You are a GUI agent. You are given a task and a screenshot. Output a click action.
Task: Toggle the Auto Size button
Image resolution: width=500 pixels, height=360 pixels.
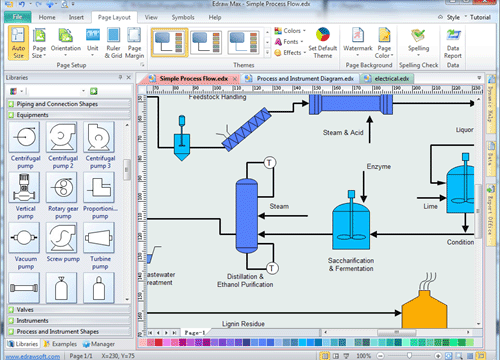(18, 43)
